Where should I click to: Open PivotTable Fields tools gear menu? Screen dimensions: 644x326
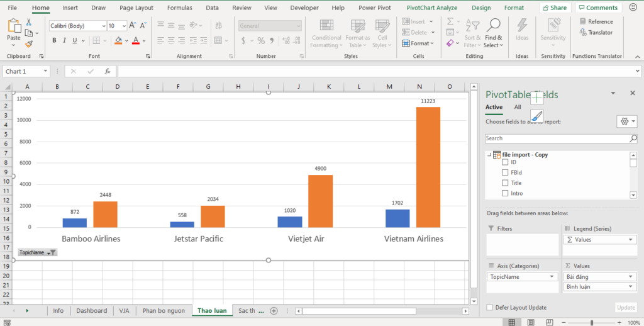[x=627, y=121]
